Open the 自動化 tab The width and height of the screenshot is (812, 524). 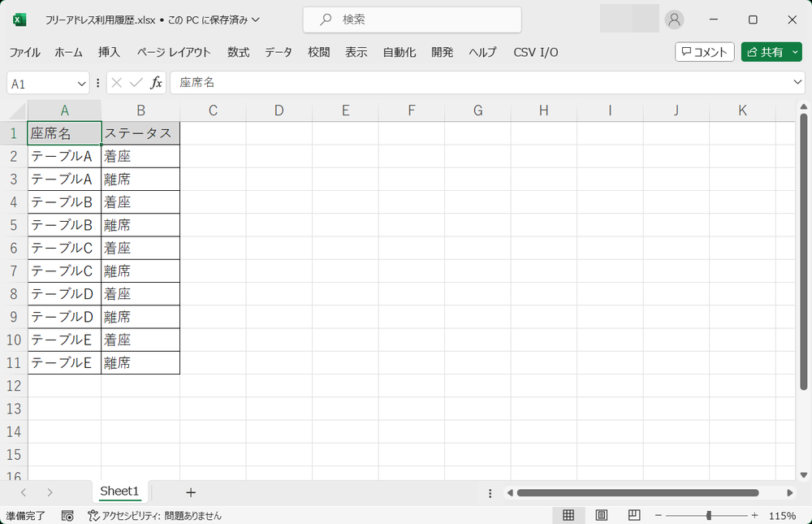[x=400, y=52]
